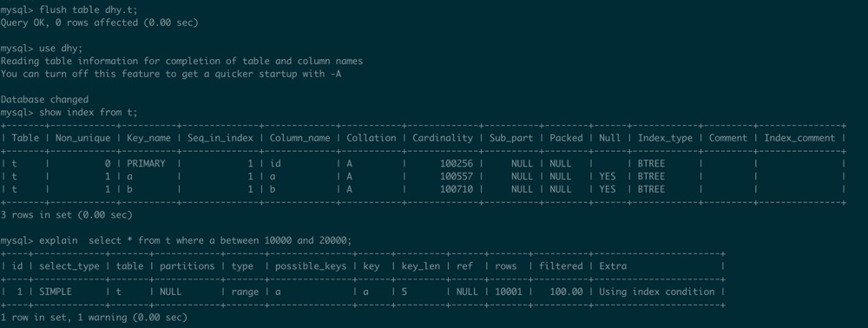Click the PRIMARY key name cell

[x=146, y=164]
